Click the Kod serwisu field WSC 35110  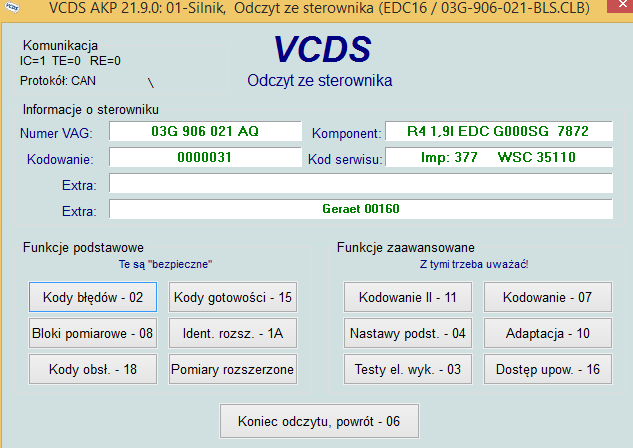point(499,157)
